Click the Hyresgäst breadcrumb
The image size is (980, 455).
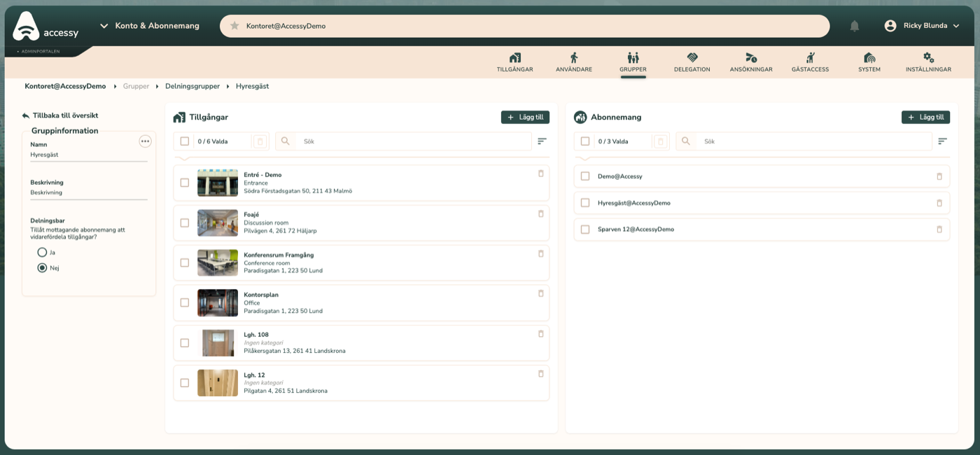(x=252, y=86)
